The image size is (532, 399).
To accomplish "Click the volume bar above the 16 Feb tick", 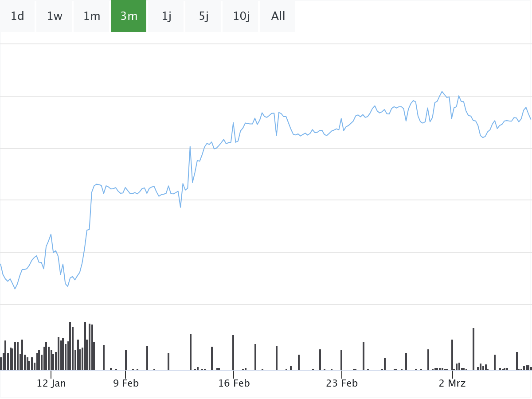I will tap(233, 352).
